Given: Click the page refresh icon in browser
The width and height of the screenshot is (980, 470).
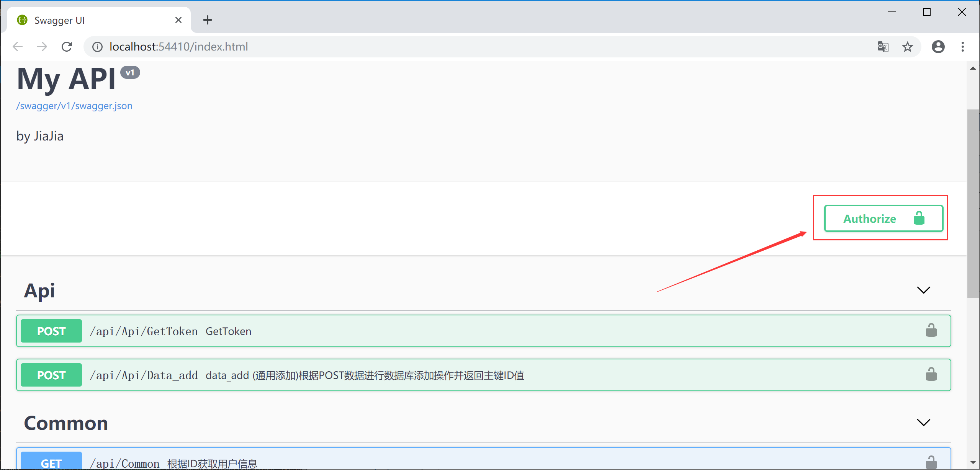Looking at the screenshot, I should (x=67, y=47).
